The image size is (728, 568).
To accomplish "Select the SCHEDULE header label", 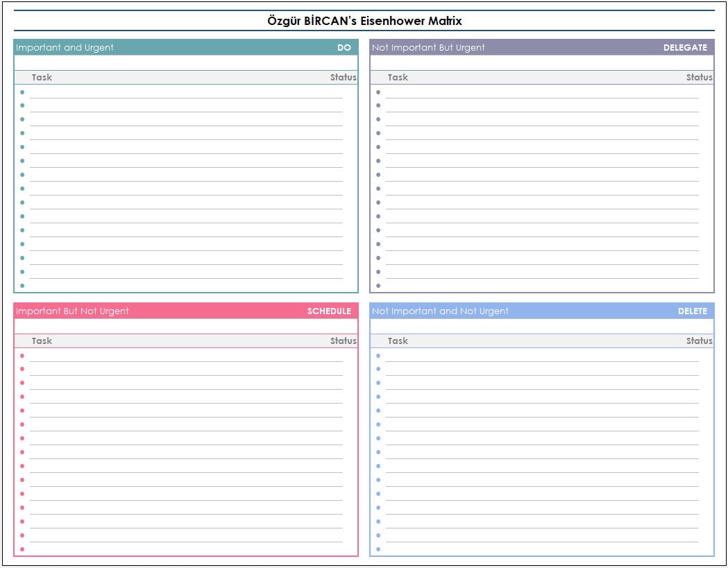I will tap(329, 311).
